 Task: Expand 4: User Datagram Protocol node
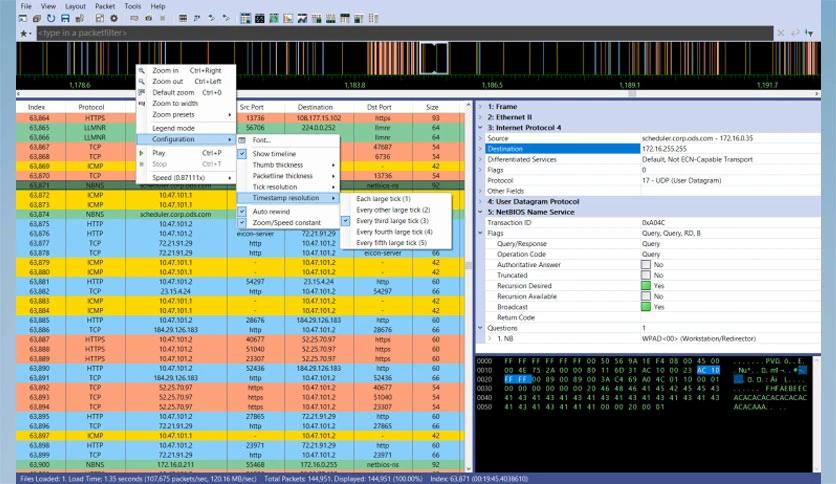tap(480, 201)
